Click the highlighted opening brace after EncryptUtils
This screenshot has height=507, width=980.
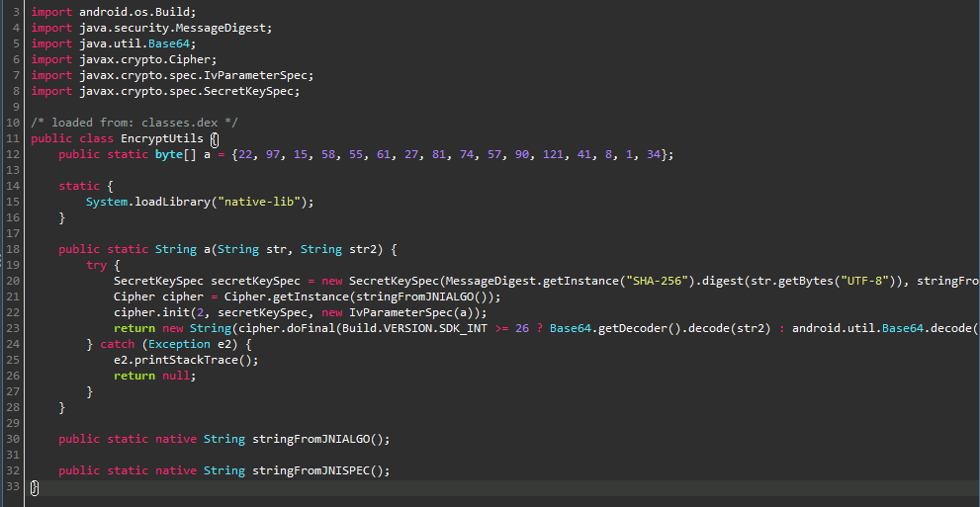tap(215, 138)
